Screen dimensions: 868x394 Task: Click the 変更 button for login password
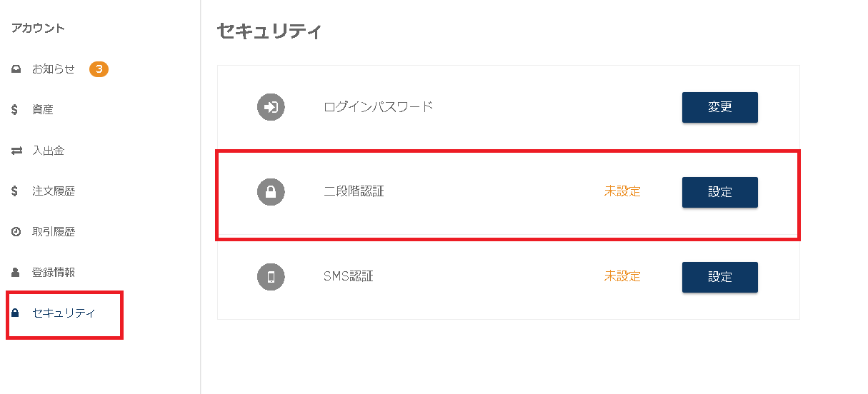pyautogui.click(x=720, y=107)
